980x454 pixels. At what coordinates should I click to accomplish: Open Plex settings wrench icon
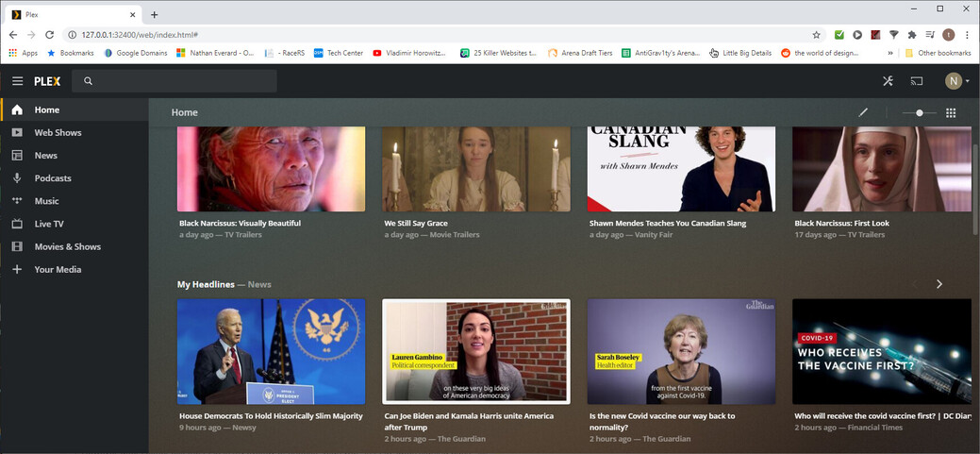pyautogui.click(x=888, y=80)
